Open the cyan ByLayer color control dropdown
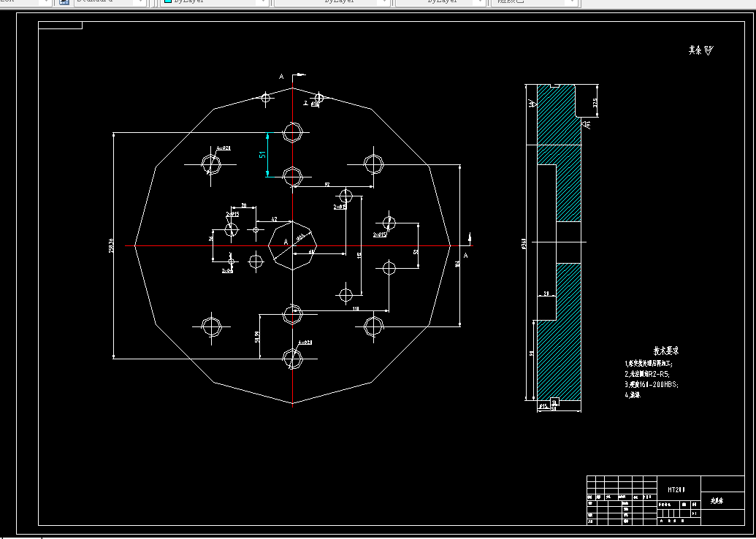Viewport: 756px width, 539px height. pyautogui.click(x=215, y=2)
